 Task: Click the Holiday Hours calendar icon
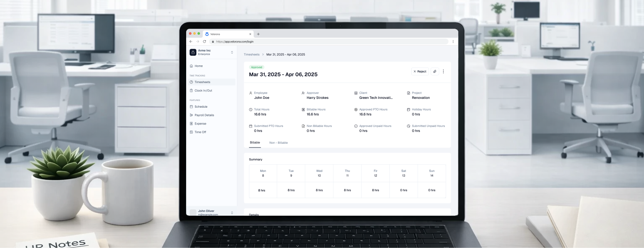coord(408,109)
